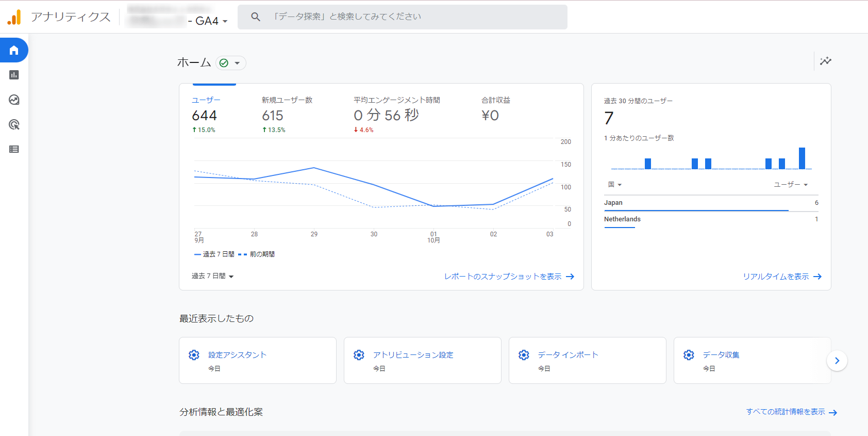
Task: Click the 最近表示したもの section heading
Action: (216, 318)
